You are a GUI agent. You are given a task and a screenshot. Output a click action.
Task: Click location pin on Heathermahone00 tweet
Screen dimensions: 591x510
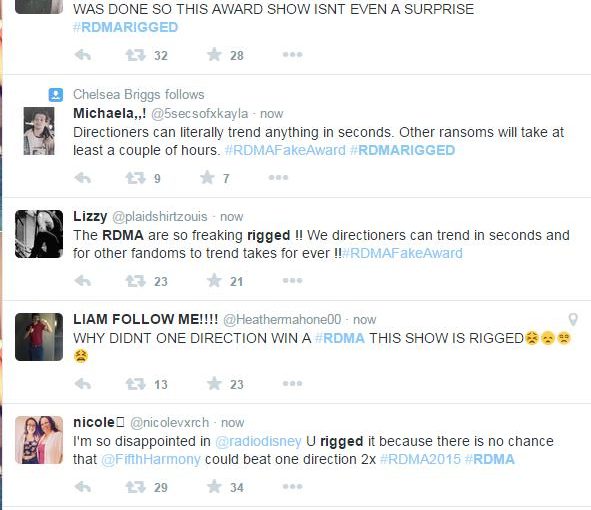pos(573,320)
